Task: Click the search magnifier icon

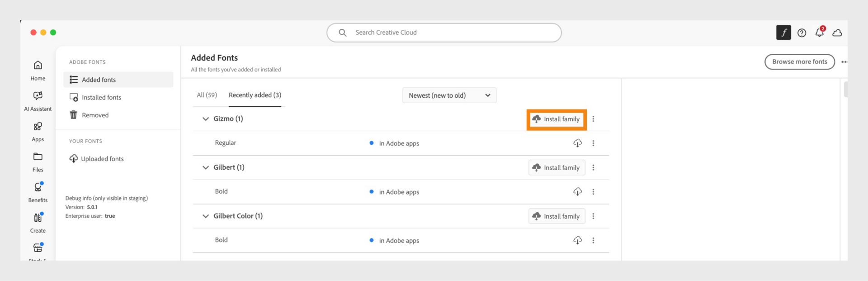Action: (343, 33)
